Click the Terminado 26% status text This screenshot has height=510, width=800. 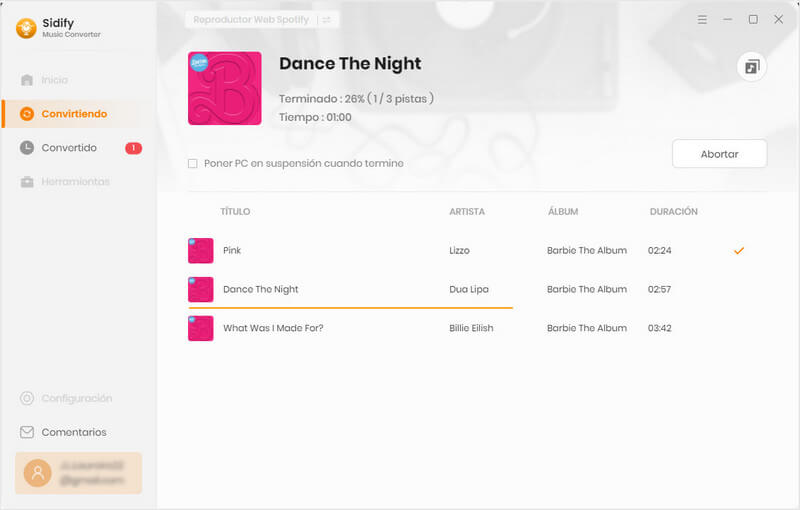(356, 98)
